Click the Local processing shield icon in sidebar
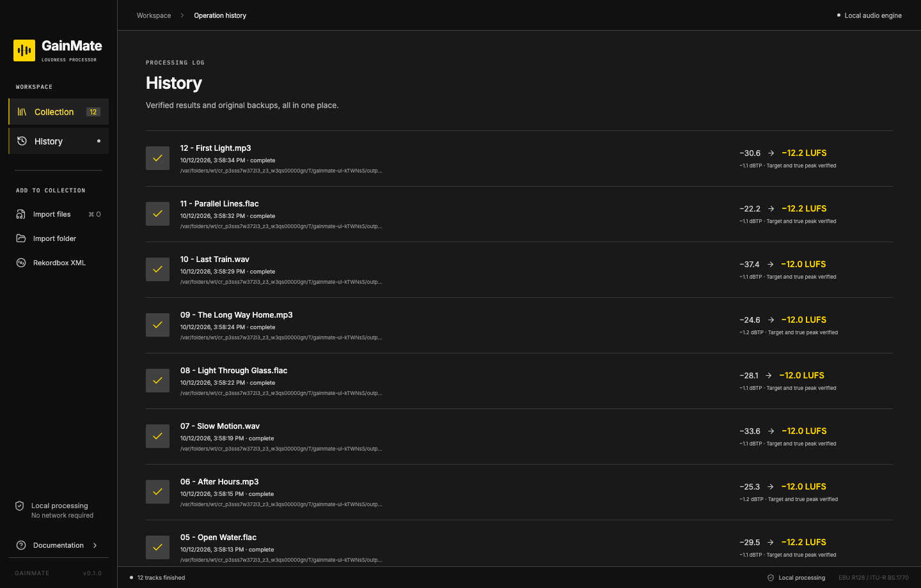 20,506
